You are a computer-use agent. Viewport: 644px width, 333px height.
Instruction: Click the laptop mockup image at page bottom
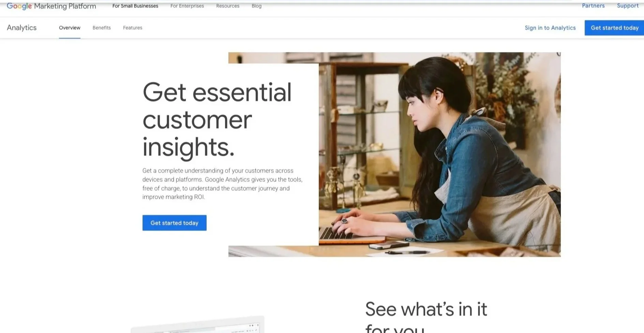(x=198, y=324)
